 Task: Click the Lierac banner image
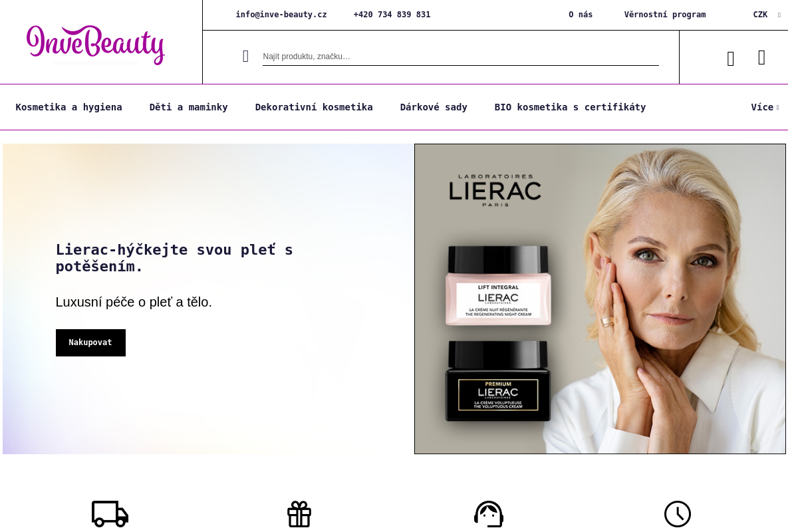pyautogui.click(x=600, y=299)
